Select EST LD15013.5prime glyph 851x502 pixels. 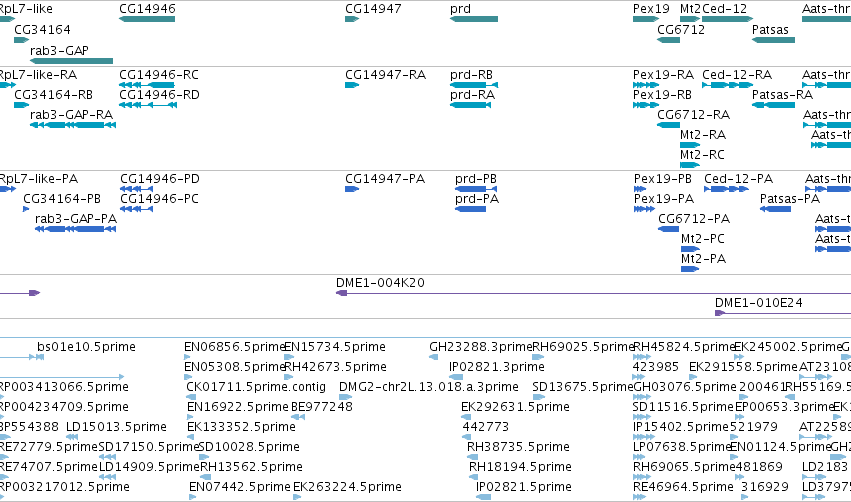pyautogui.click(x=72, y=437)
